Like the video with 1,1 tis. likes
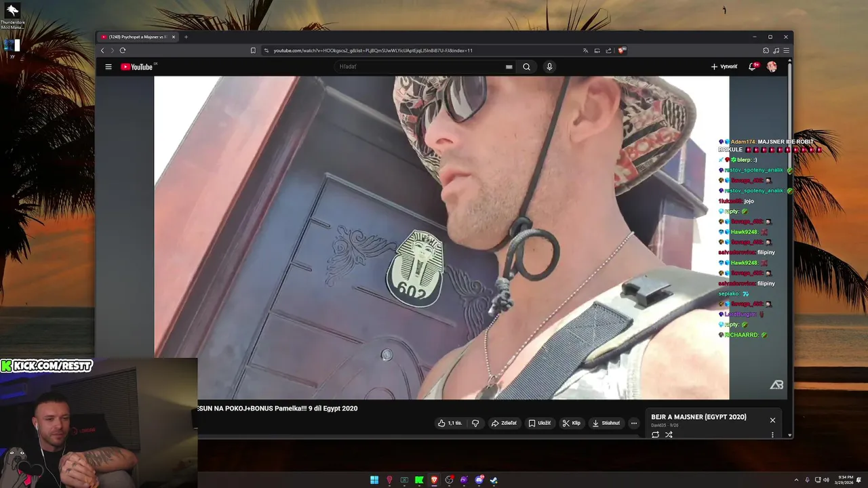868x488 pixels. point(450,423)
